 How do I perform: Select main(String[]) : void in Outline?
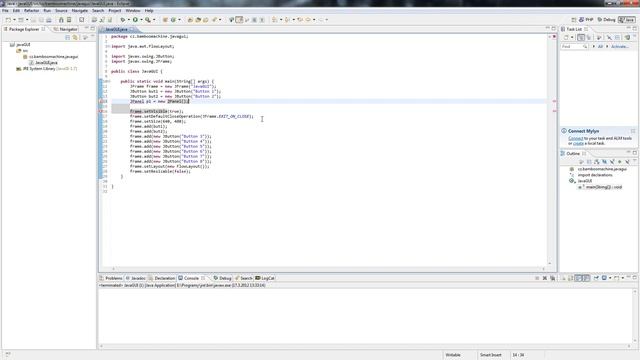pos(600,187)
